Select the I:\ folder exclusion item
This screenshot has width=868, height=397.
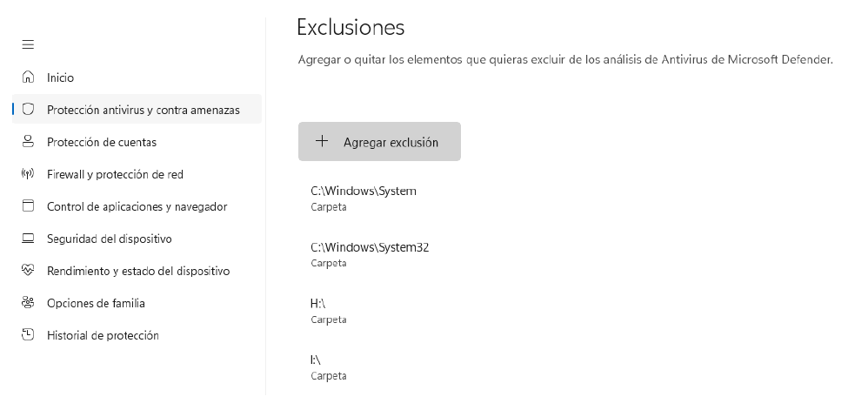(x=328, y=367)
